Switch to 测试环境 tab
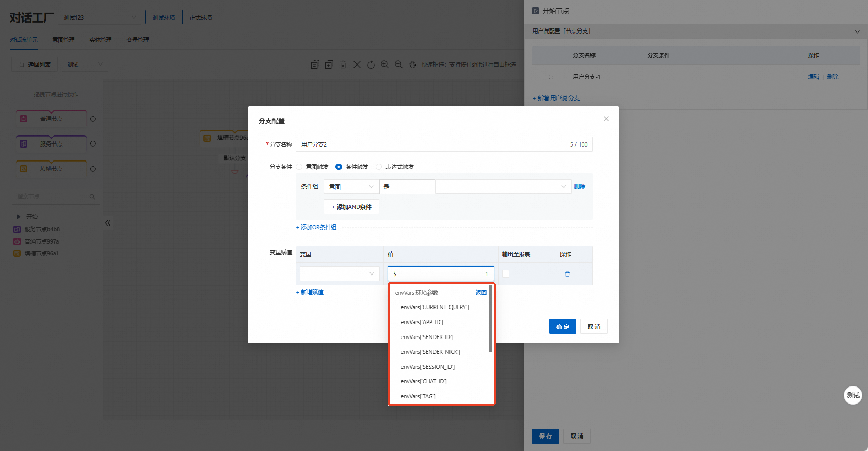Screen dimensions: 868x451 pos(164,18)
